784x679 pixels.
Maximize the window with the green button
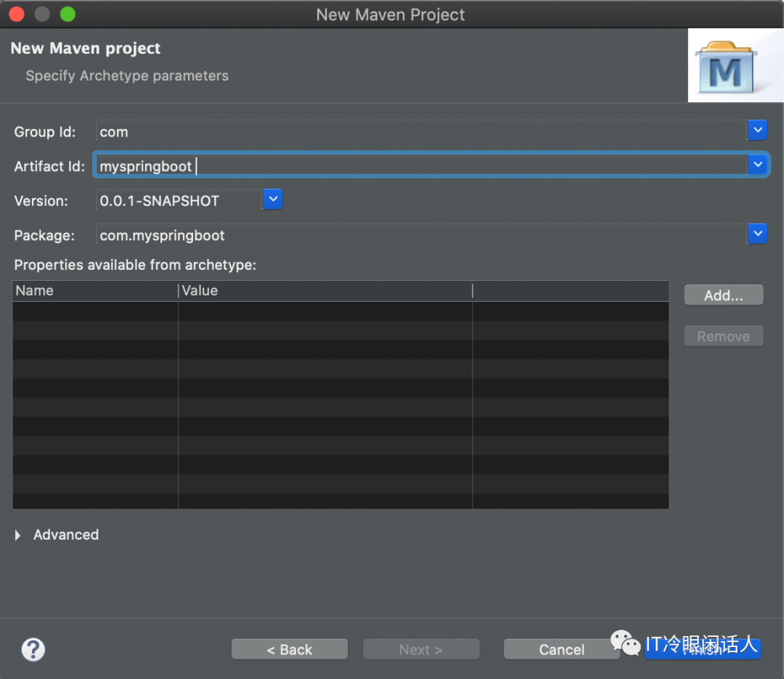(68, 14)
